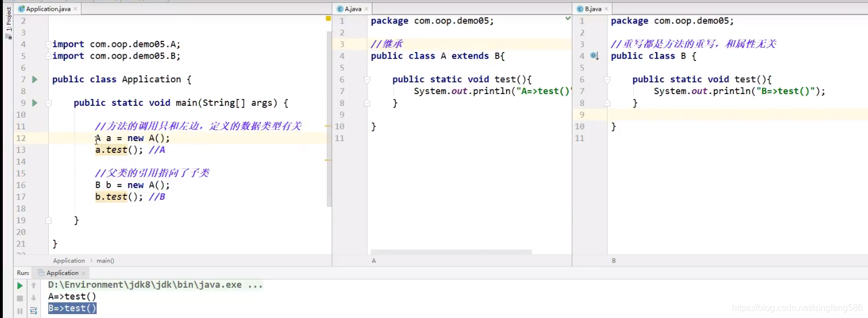Click println "A=>test()" statement in A.java
The width and height of the screenshot is (868, 318).
coord(492,91)
